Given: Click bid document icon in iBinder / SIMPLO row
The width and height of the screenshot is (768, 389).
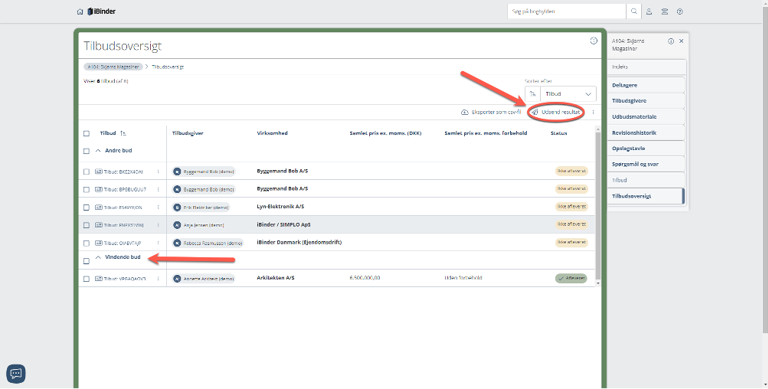Looking at the screenshot, I should [98, 225].
